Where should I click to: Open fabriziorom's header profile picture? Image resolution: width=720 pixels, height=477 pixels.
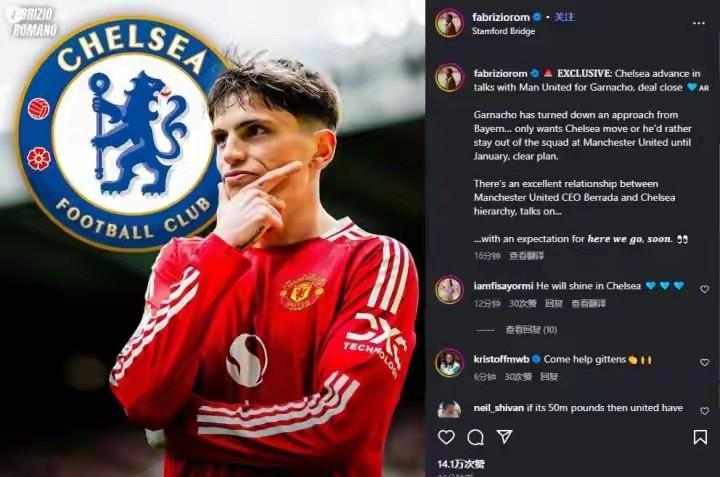click(x=449, y=23)
